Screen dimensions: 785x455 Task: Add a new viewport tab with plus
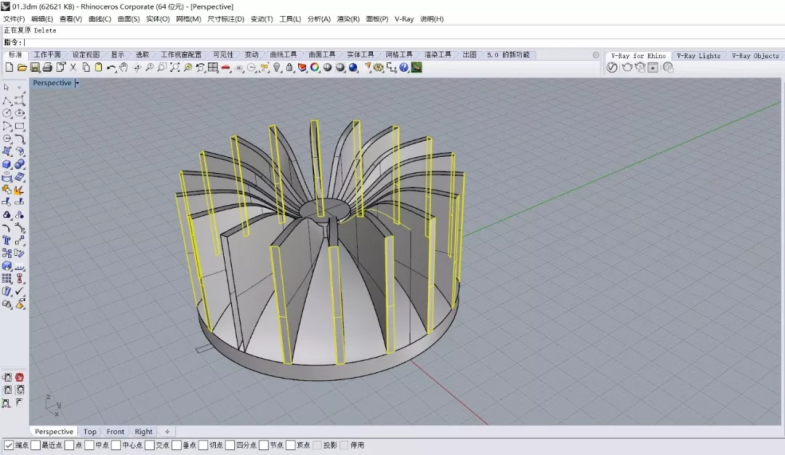167,432
